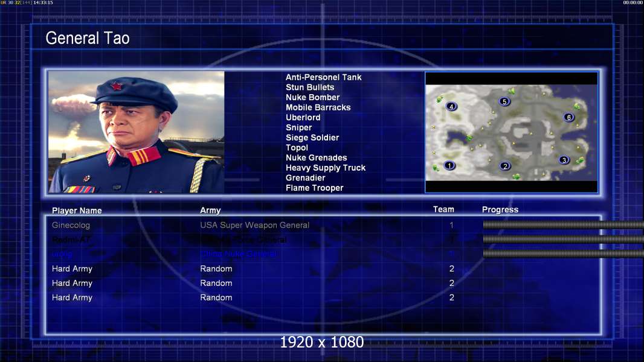644x362 pixels.
Task: Select Topol in the unit list
Action: (x=297, y=148)
